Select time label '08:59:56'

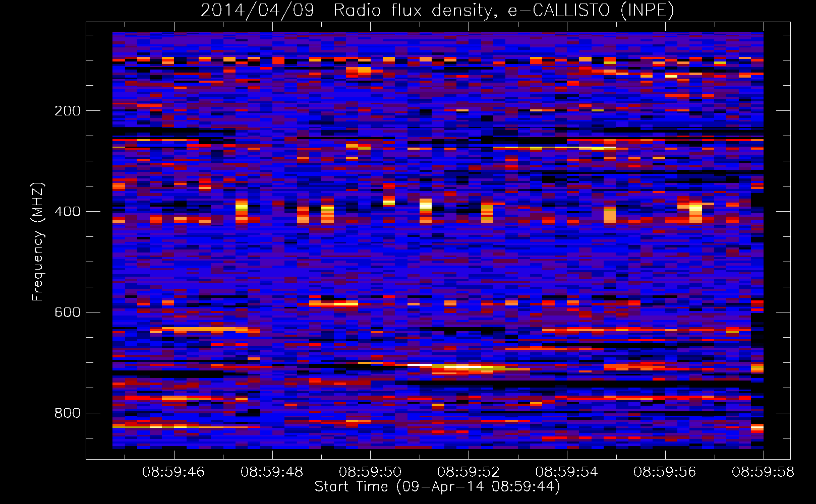coord(665,472)
